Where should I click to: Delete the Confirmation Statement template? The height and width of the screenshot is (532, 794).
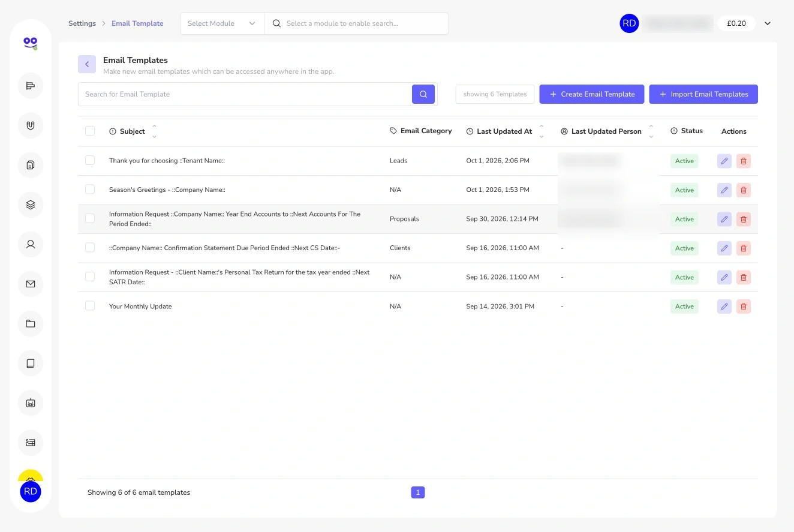[x=744, y=248]
